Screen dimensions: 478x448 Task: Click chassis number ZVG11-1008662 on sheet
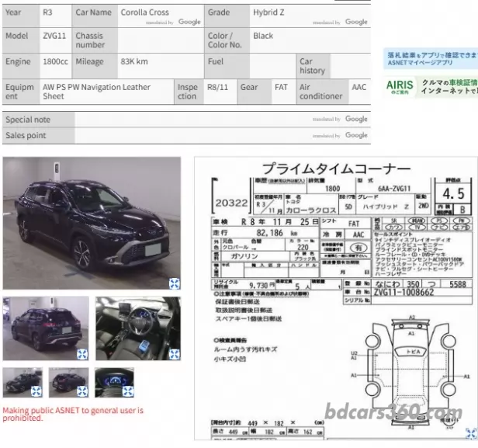coord(404,292)
